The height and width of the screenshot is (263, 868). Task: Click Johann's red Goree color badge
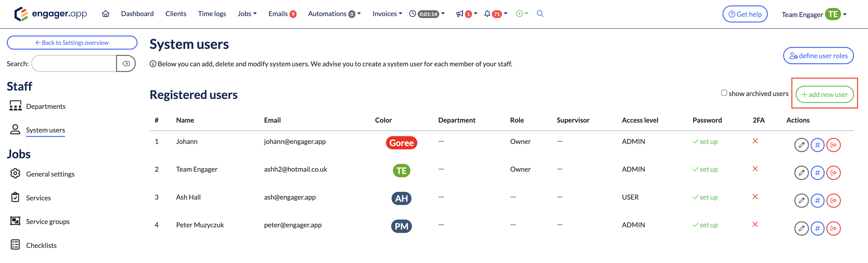point(401,143)
